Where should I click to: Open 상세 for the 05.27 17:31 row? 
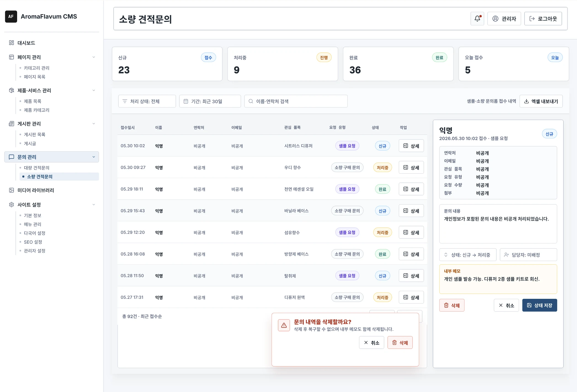pos(411,297)
